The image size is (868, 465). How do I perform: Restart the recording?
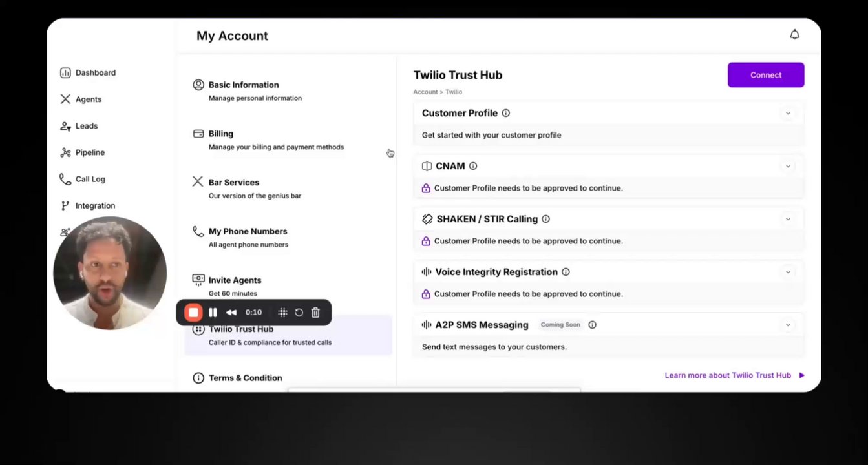point(299,313)
